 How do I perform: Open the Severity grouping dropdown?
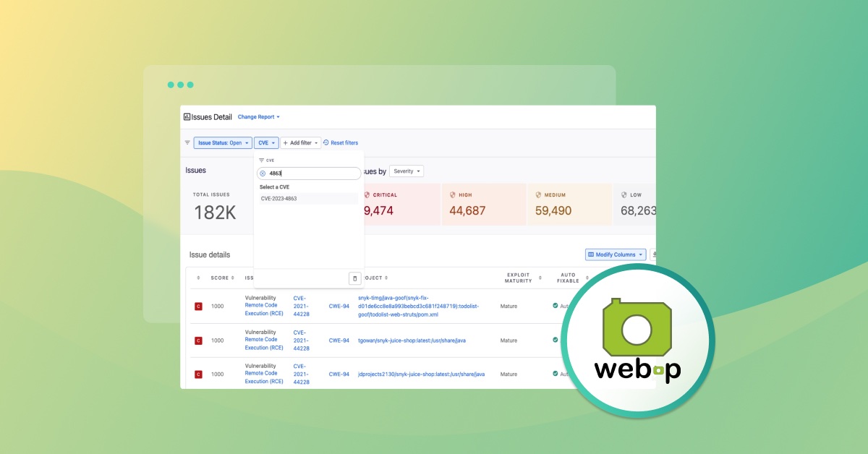(x=407, y=171)
